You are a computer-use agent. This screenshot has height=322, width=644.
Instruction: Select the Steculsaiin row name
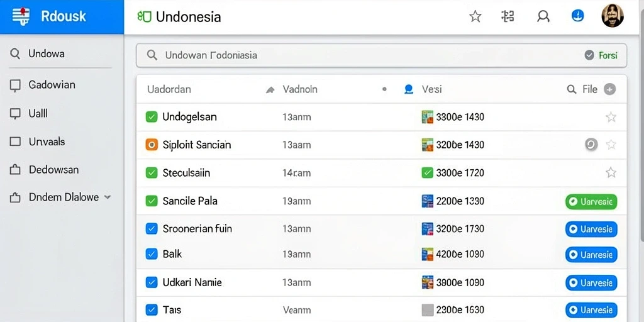(x=186, y=173)
